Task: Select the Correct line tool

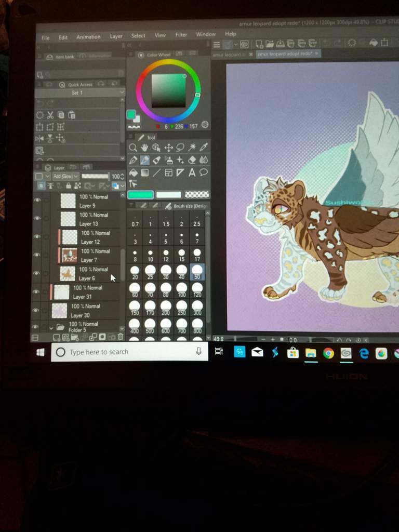Action: click(132, 184)
